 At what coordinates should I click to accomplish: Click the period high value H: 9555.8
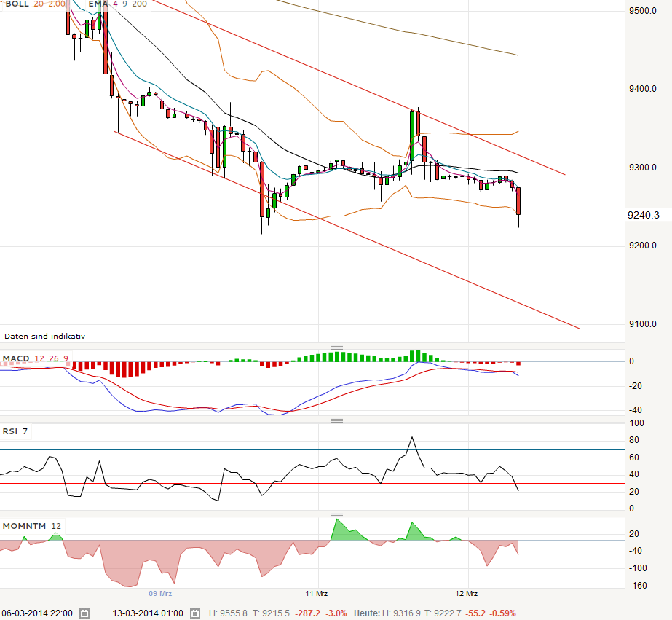click(228, 613)
